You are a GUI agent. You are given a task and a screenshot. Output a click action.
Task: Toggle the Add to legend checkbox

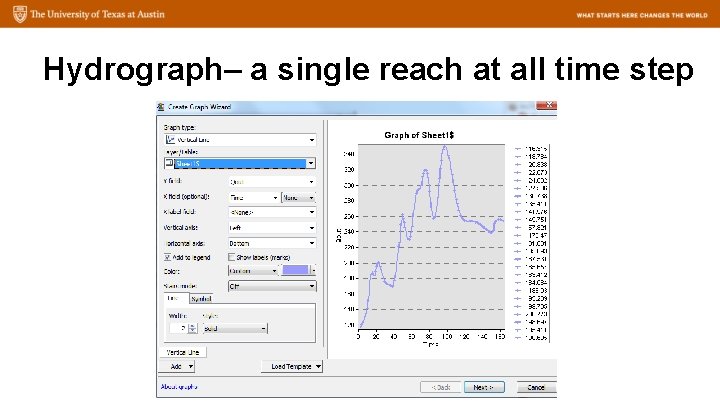(x=168, y=257)
